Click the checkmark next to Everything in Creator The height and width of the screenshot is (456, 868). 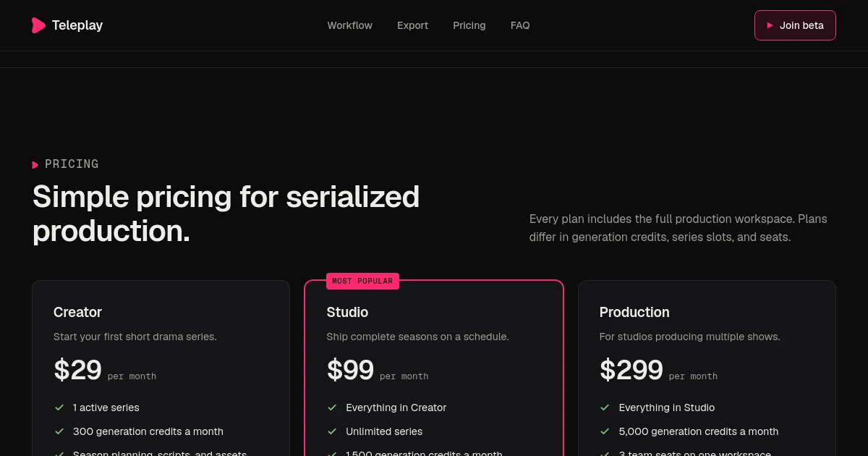click(332, 408)
